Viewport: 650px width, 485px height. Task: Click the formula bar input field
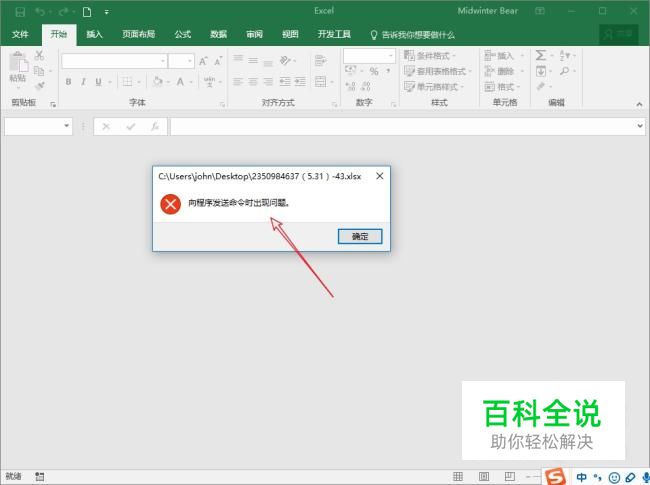click(x=402, y=126)
